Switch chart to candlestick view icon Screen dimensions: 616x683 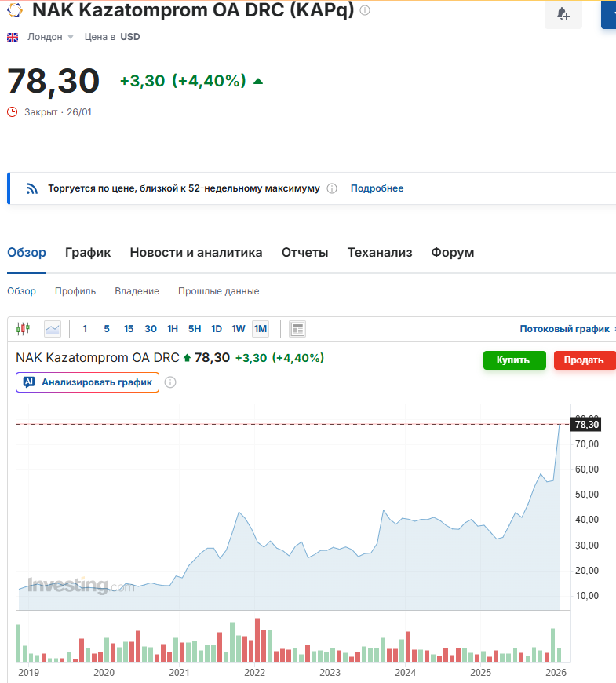click(x=24, y=329)
